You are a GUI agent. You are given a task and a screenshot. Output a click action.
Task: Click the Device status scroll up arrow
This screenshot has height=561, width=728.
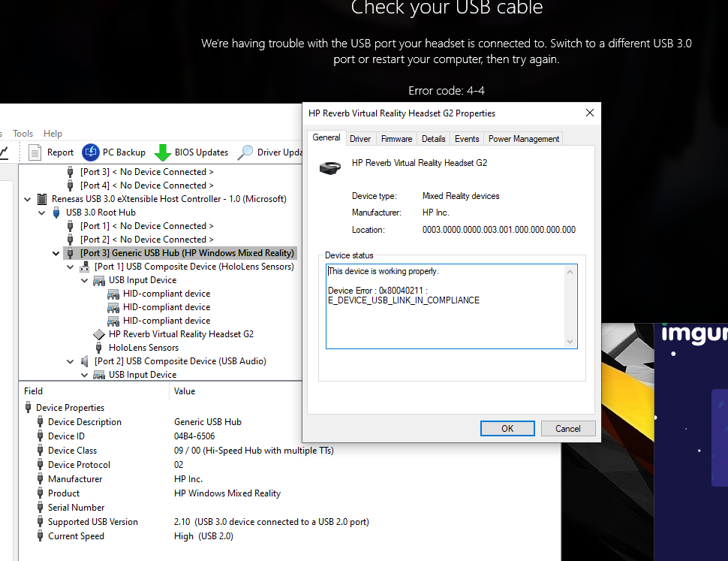point(570,272)
